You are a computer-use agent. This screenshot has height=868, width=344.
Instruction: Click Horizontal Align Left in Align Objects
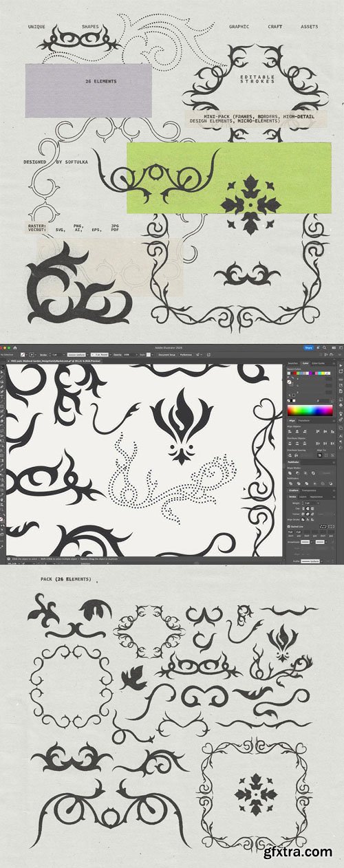pos(290,431)
